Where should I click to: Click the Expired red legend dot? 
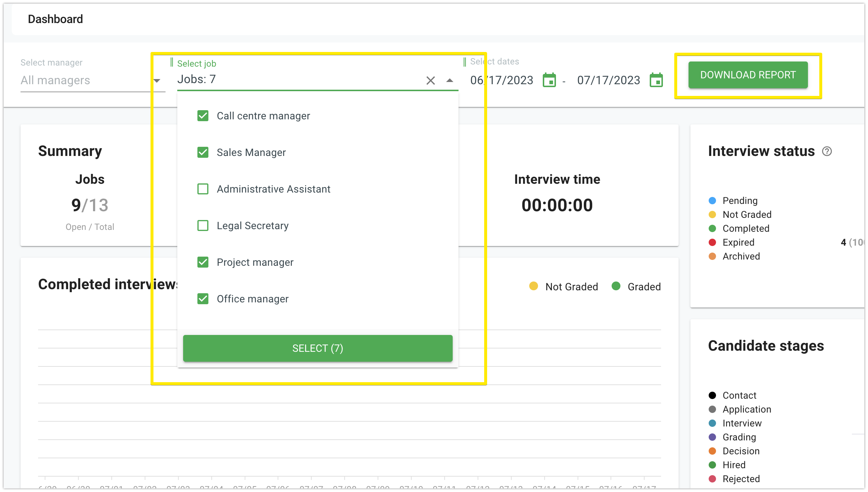(712, 242)
